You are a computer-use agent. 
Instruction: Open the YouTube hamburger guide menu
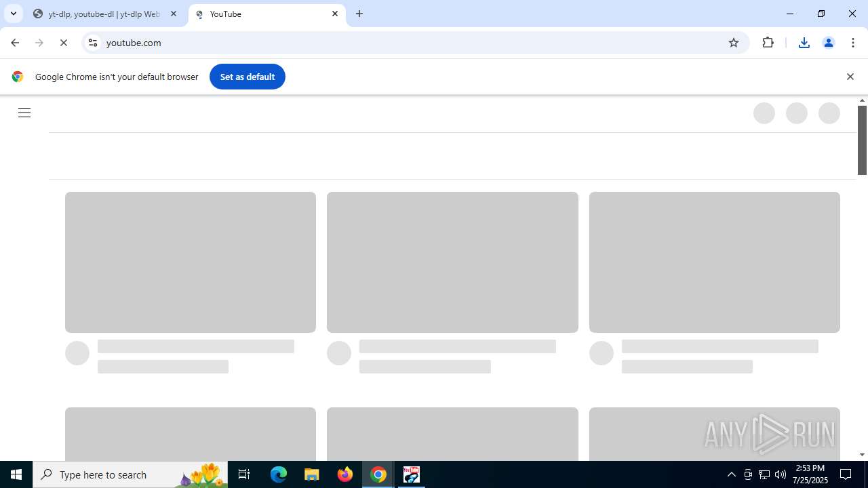coord(24,113)
